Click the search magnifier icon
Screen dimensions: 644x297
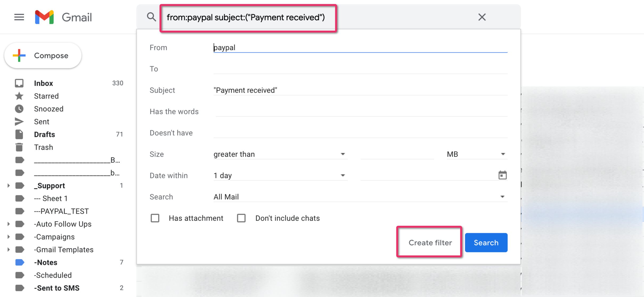[151, 17]
